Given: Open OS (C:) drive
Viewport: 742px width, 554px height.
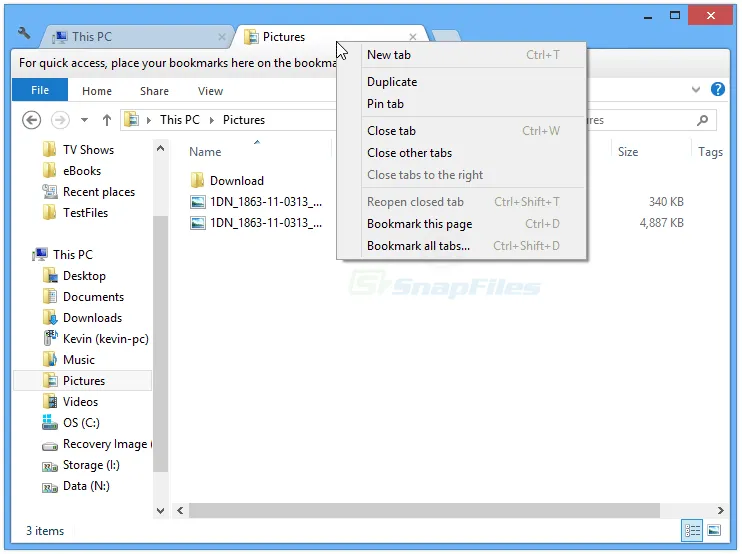Looking at the screenshot, I should [x=71, y=422].
